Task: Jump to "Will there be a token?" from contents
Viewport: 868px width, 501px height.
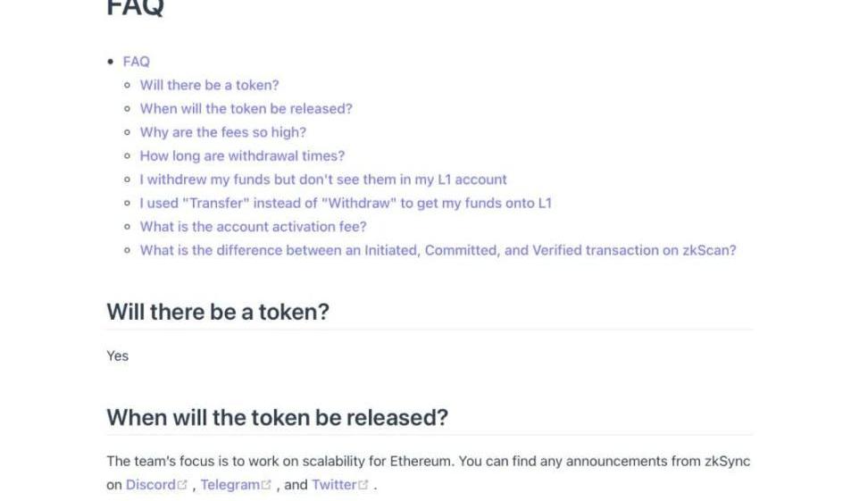Action: point(209,85)
